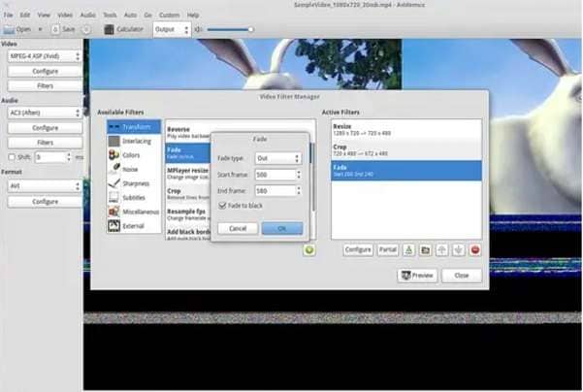The width and height of the screenshot is (583, 392).
Task: Enable the audio Shift checkbox
Action: click(12, 157)
